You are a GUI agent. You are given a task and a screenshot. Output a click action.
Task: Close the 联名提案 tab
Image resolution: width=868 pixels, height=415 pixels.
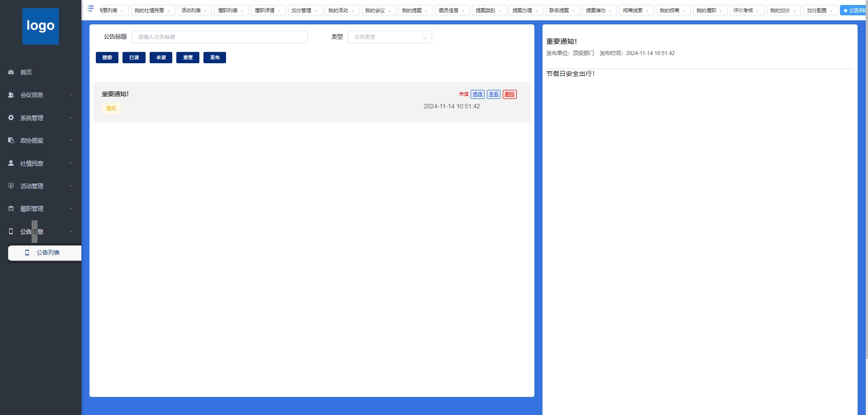click(x=573, y=11)
